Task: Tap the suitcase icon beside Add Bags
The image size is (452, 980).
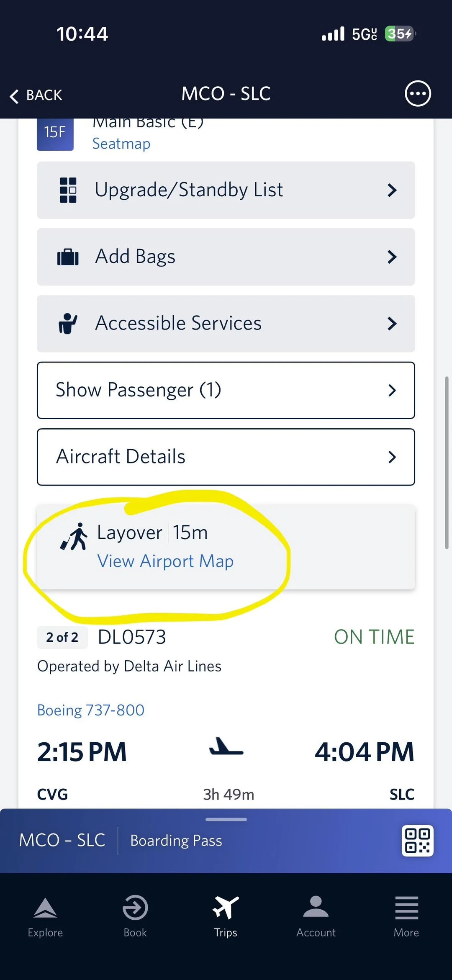Action: pyautogui.click(x=68, y=257)
